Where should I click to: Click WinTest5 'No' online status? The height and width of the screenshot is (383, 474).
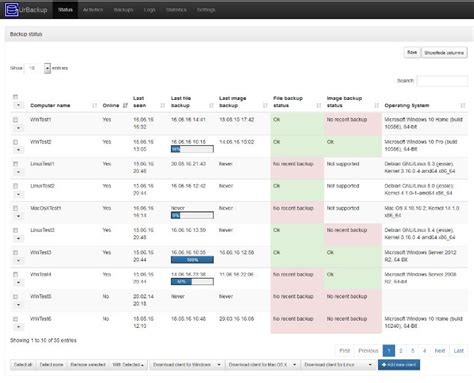(x=106, y=296)
